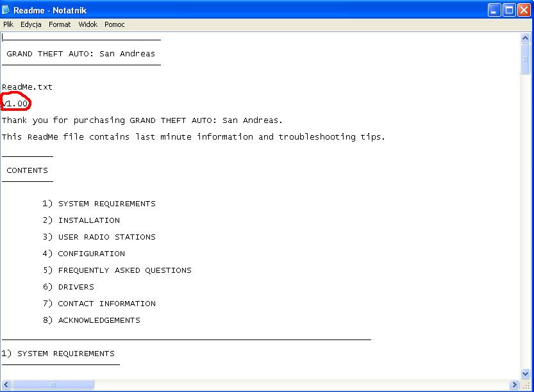Minimize the Readme Notatnik window

494,10
